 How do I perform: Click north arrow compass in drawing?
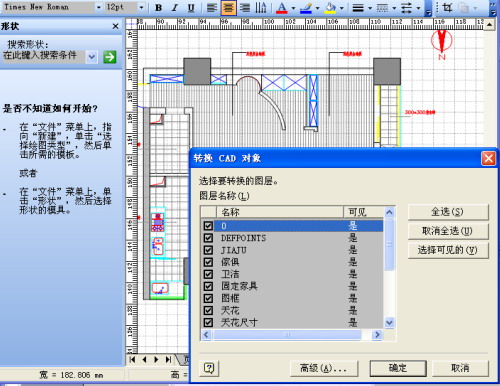(442, 44)
